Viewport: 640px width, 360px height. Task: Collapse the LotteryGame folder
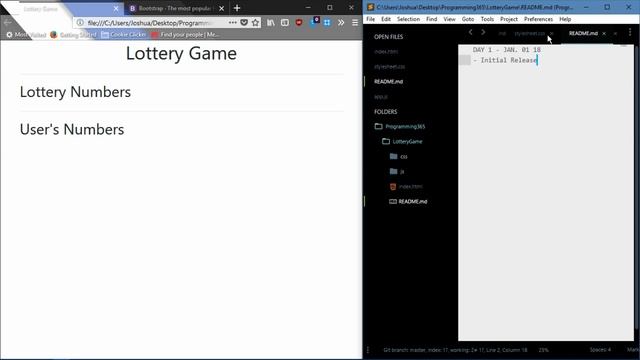click(403, 142)
